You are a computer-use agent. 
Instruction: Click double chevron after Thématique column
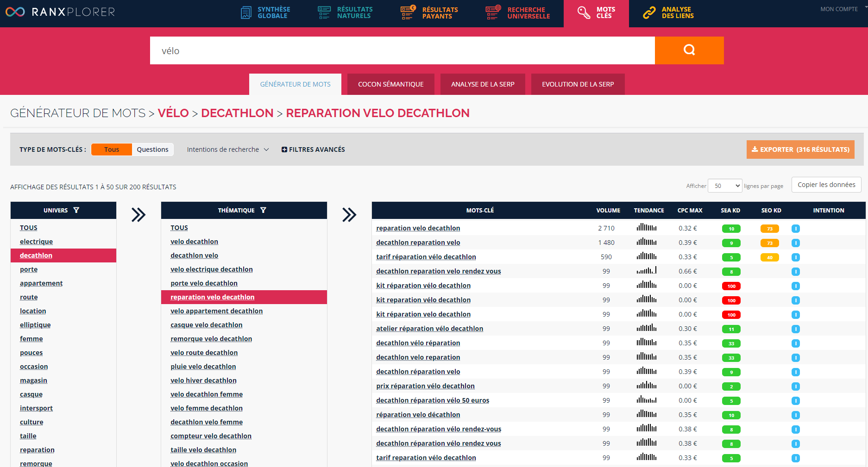(x=349, y=215)
